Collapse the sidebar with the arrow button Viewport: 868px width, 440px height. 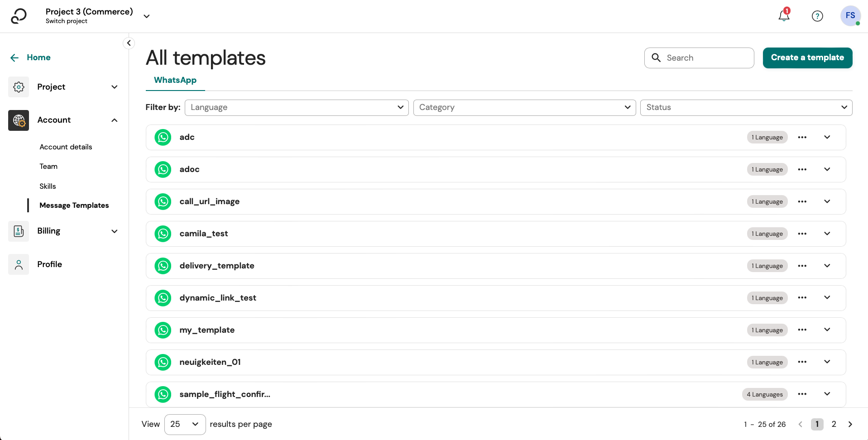pos(129,43)
